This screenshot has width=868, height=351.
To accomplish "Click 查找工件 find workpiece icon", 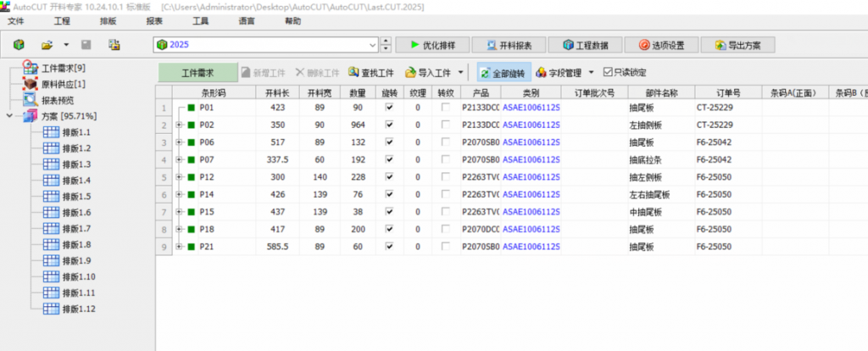I will point(353,73).
